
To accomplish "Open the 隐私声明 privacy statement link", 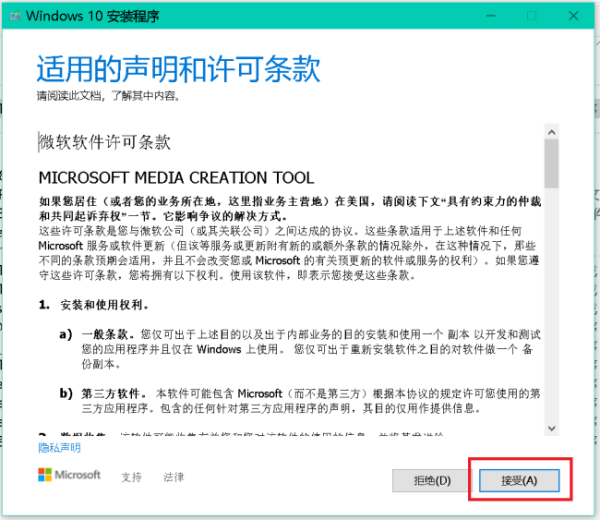I will tap(59, 447).
